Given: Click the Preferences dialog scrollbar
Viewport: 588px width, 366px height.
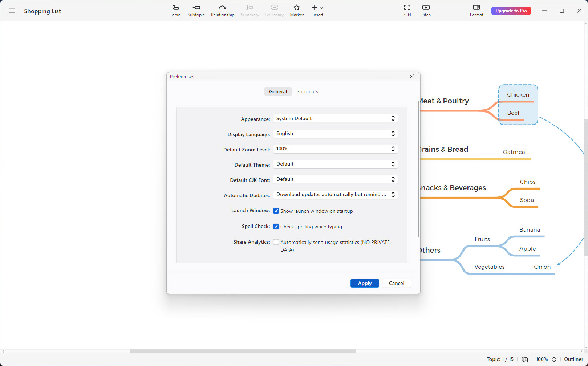Looking at the screenshot, I should pos(419,169).
